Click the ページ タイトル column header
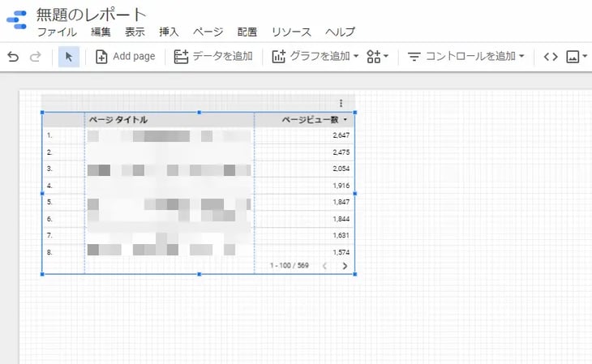592x364 pixels. pos(118,120)
